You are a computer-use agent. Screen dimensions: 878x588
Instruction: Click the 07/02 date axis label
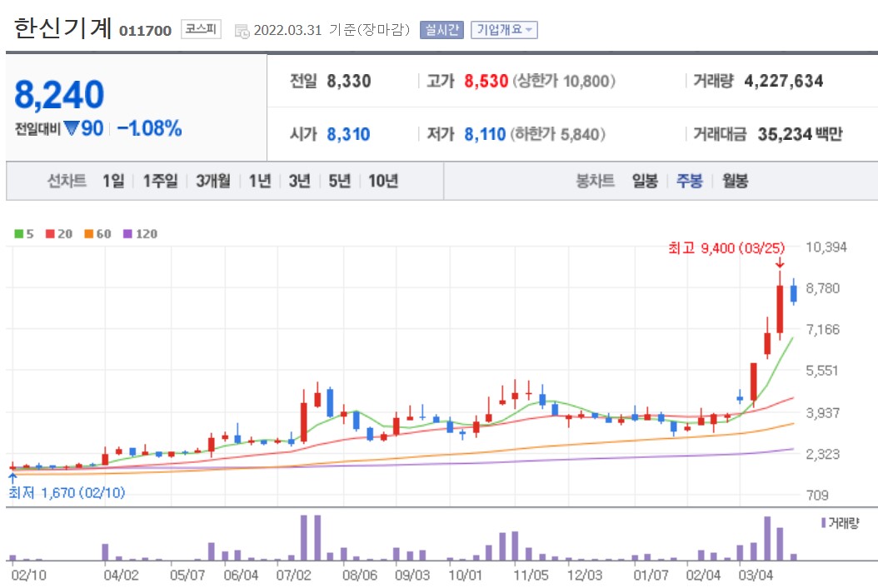pyautogui.click(x=293, y=576)
